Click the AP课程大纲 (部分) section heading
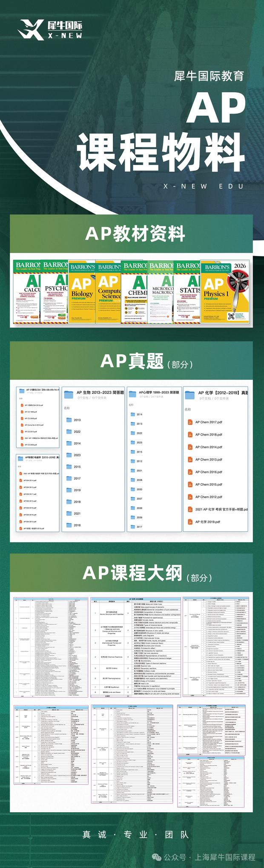 [x=147, y=573]
